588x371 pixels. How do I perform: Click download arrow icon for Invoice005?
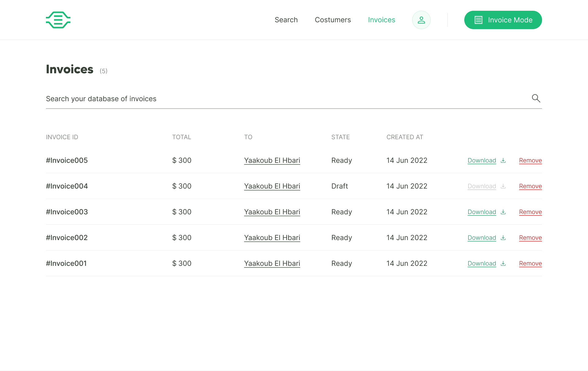coord(503,160)
